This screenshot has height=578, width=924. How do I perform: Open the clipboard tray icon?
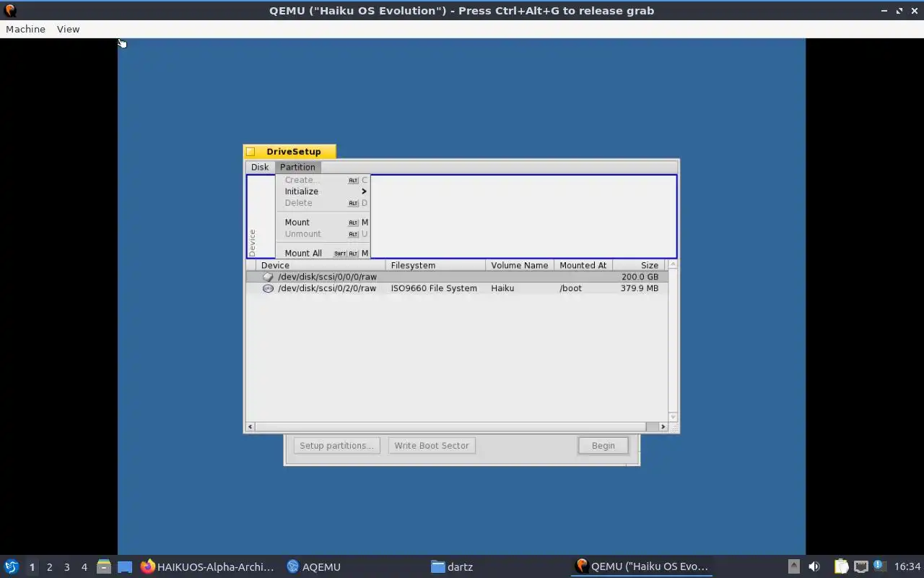841,566
